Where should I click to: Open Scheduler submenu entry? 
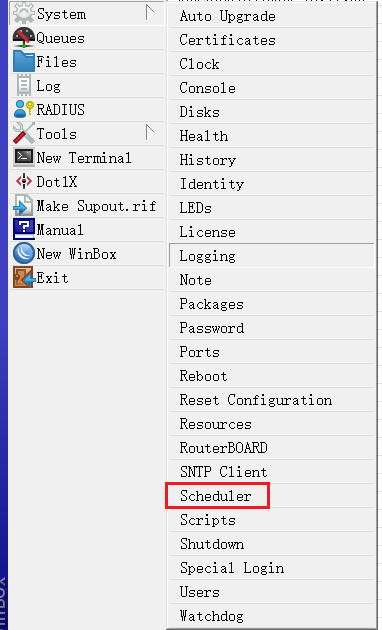click(272, 496)
